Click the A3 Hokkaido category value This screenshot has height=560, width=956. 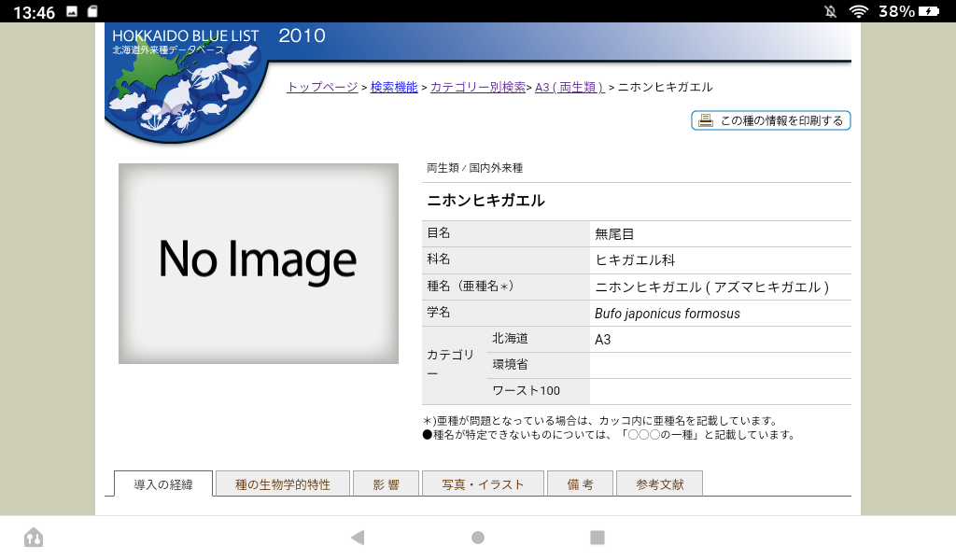click(602, 340)
